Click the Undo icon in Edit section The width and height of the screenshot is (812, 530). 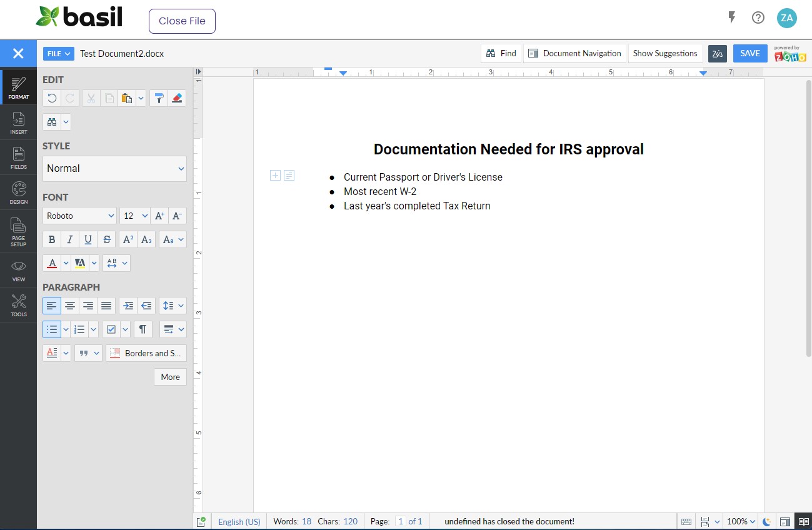coord(53,98)
